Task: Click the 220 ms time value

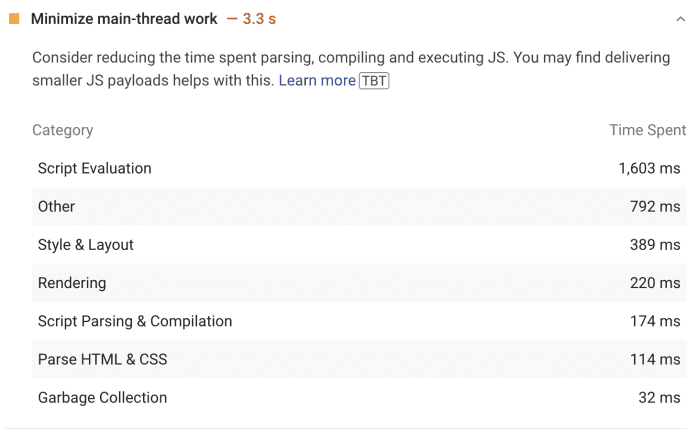Action: pyautogui.click(x=655, y=283)
